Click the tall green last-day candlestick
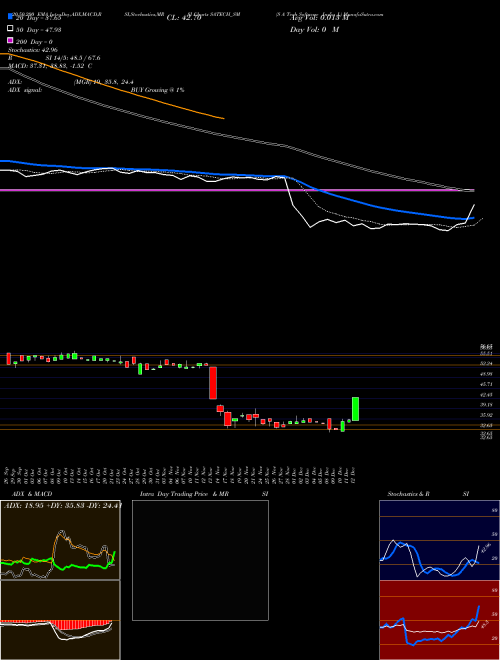 [355, 409]
